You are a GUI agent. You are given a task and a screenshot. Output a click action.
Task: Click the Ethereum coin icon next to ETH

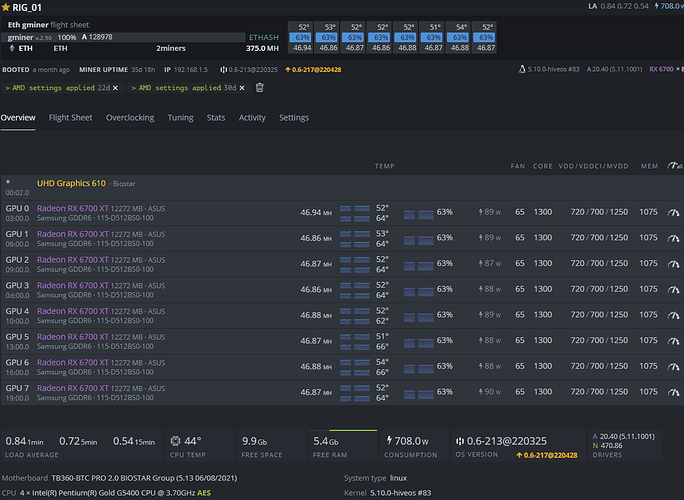click(12, 48)
